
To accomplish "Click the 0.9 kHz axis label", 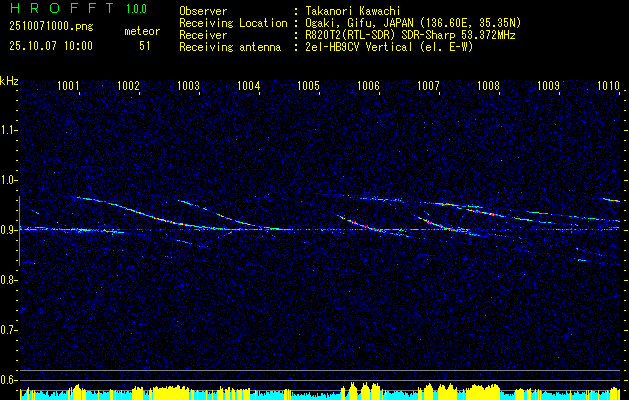I will [8, 230].
